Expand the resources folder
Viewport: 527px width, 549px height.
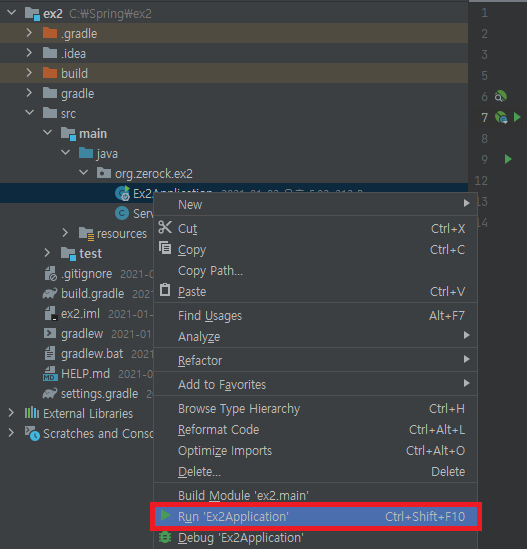point(65,233)
